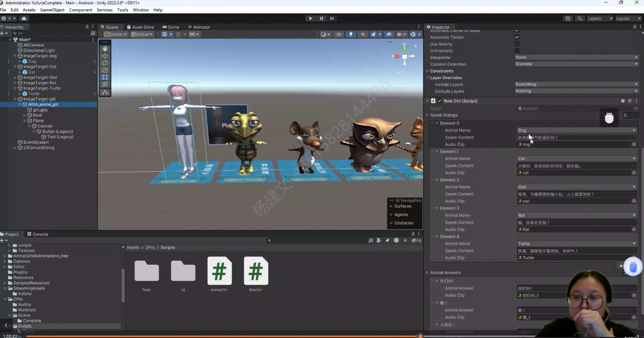The width and height of the screenshot is (644, 338).
Task: Enable the Is Kinematic checkbox
Action: click(517, 51)
